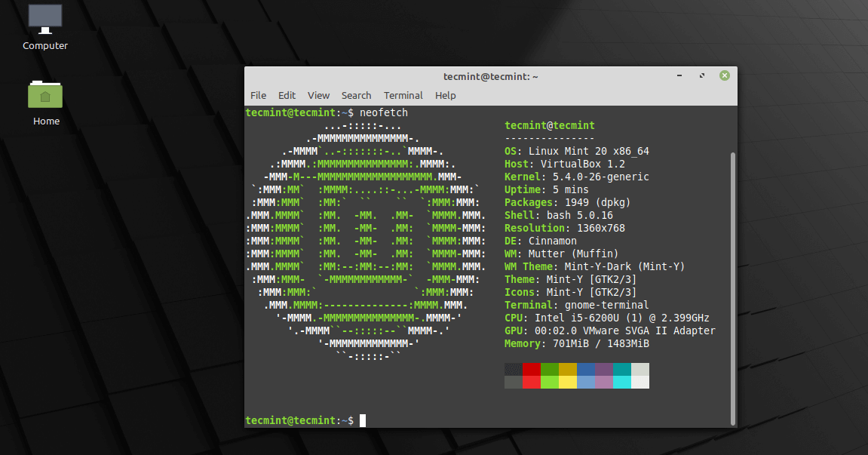Screen dimensions: 868x455
Task: Click the red color block, top row
Action: [x=532, y=370]
